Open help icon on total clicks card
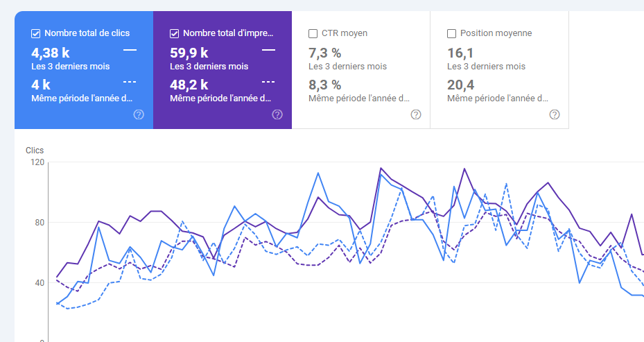Viewport: 644px width, 342px height. tap(139, 114)
